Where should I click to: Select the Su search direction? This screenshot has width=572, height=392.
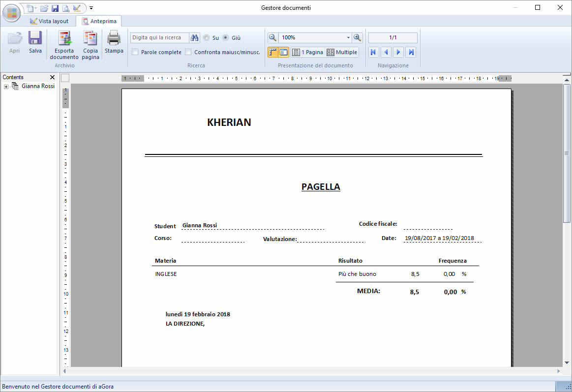click(x=207, y=37)
